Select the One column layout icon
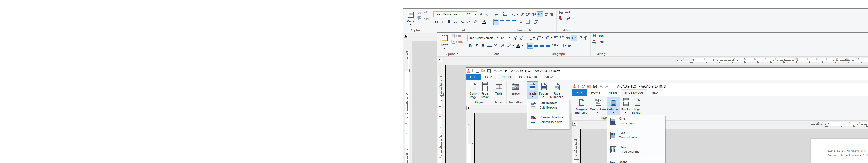868x163 pixels. click(x=613, y=121)
